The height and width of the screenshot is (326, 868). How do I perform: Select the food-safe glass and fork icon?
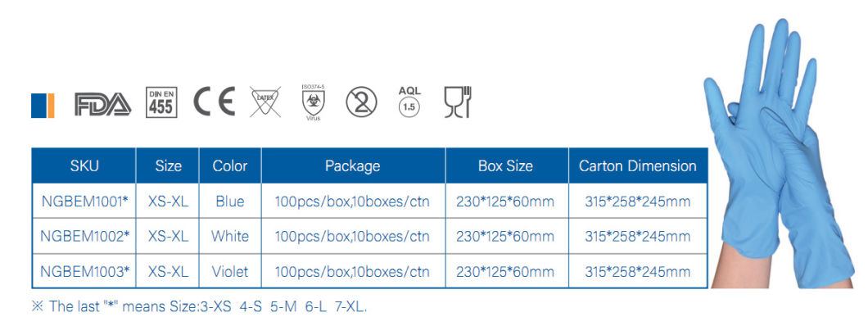point(458,102)
